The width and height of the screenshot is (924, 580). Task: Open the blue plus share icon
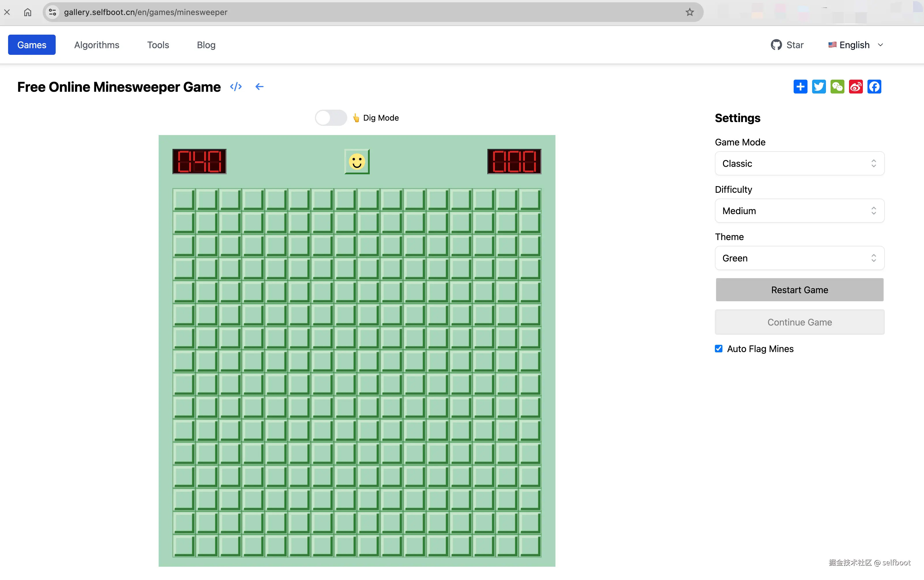[x=800, y=87]
